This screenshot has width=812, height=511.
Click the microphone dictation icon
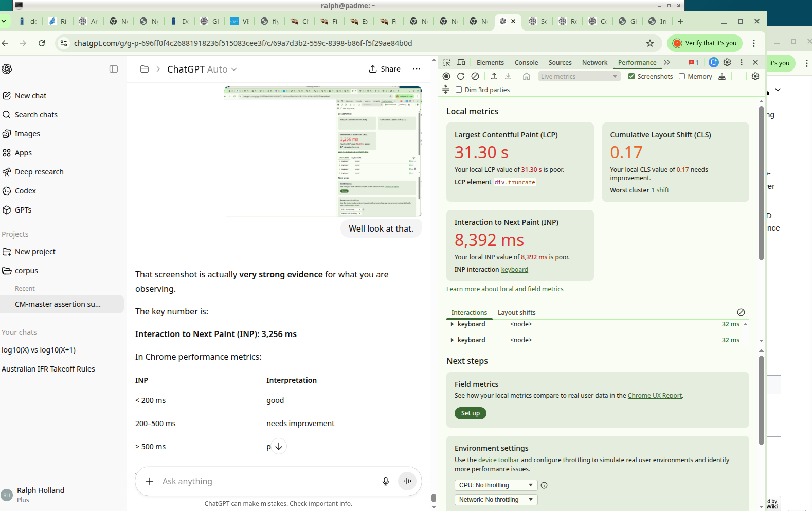coord(386,481)
